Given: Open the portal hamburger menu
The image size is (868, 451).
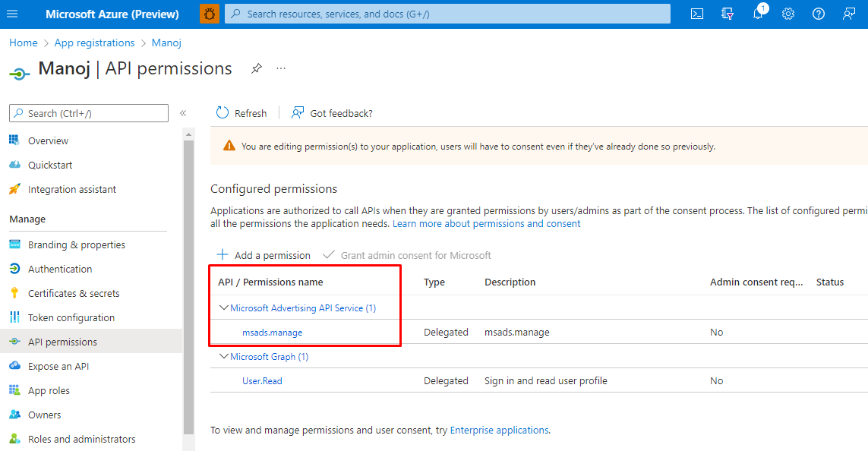Looking at the screenshot, I should (x=12, y=14).
